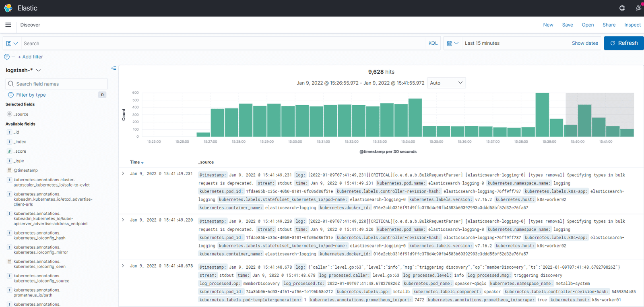Open the Inspect panel
644x307 pixels.
pos(632,25)
